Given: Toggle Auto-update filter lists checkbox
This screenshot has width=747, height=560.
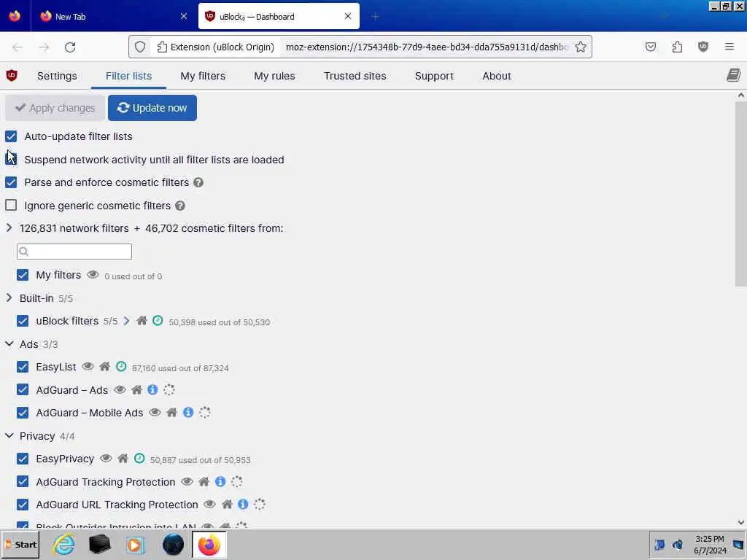Looking at the screenshot, I should pos(11,136).
